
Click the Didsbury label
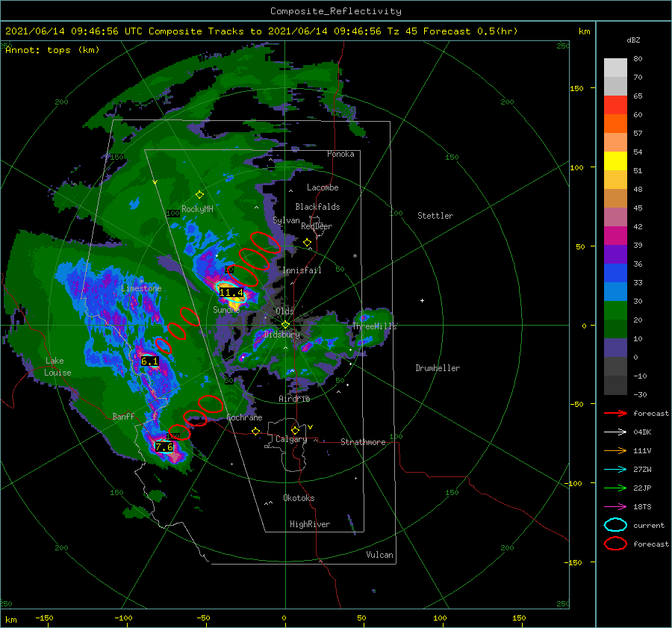point(281,335)
